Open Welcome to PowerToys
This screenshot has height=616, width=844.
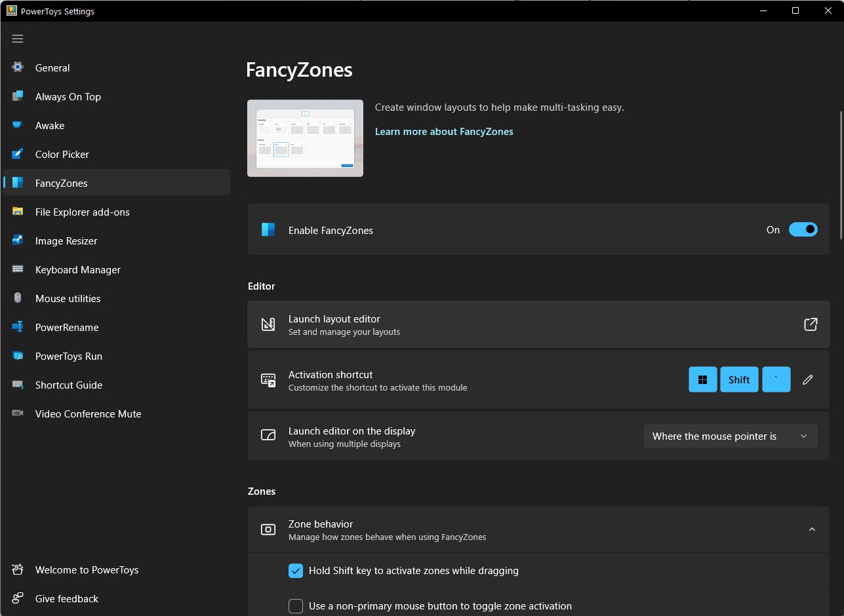pyautogui.click(x=117, y=569)
